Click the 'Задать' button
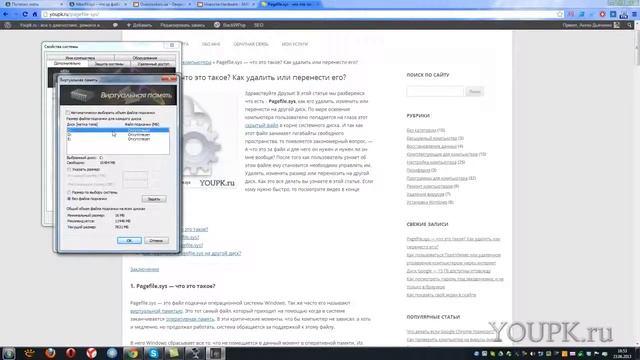 tap(154, 199)
